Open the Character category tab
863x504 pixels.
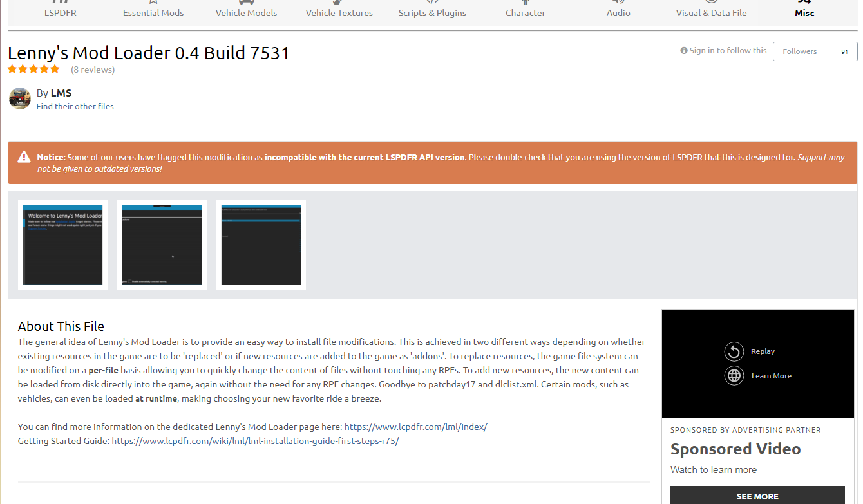pos(526,12)
